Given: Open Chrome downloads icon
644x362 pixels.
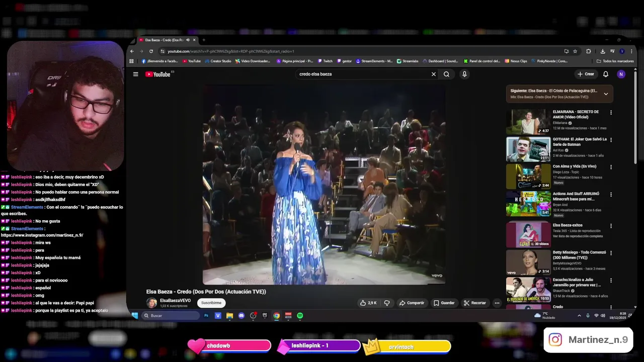Looking at the screenshot, I should [x=603, y=51].
